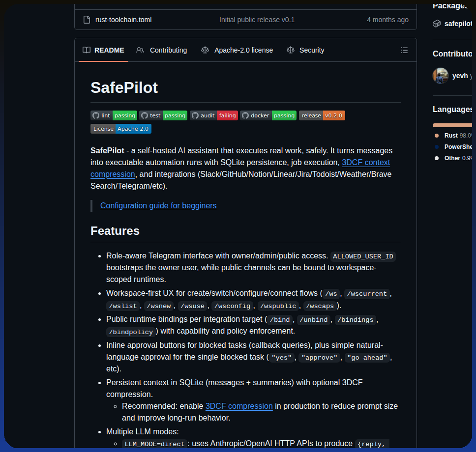The height and width of the screenshot is (452, 476).
Task: Open the README outline list icon
Action: coord(404,50)
